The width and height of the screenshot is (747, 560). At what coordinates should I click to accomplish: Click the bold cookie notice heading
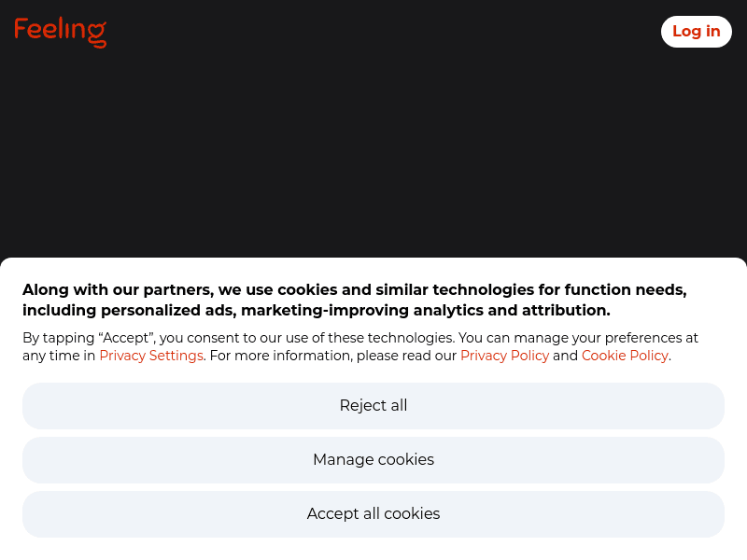(355, 300)
